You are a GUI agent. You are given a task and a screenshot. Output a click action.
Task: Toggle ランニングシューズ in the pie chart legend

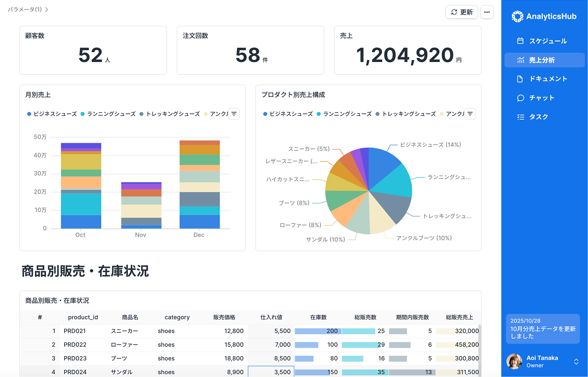[347, 114]
